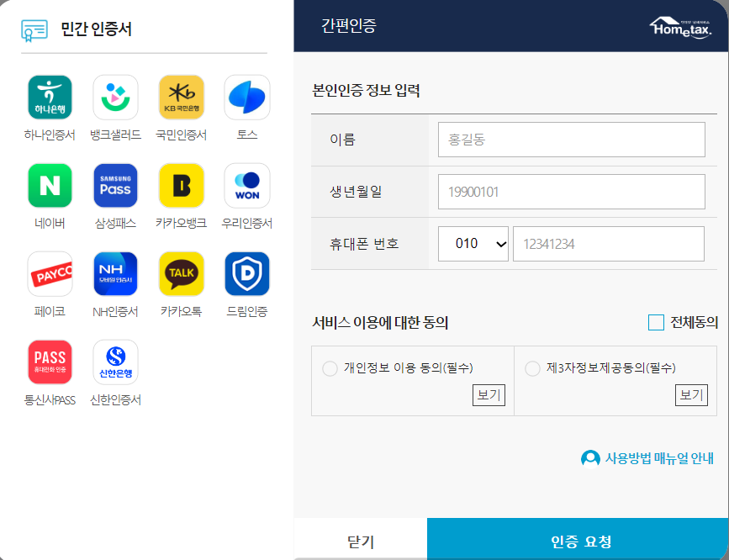Click the 뱅크샐러드 label
Image resolution: width=729 pixels, height=560 pixels.
tap(115, 135)
